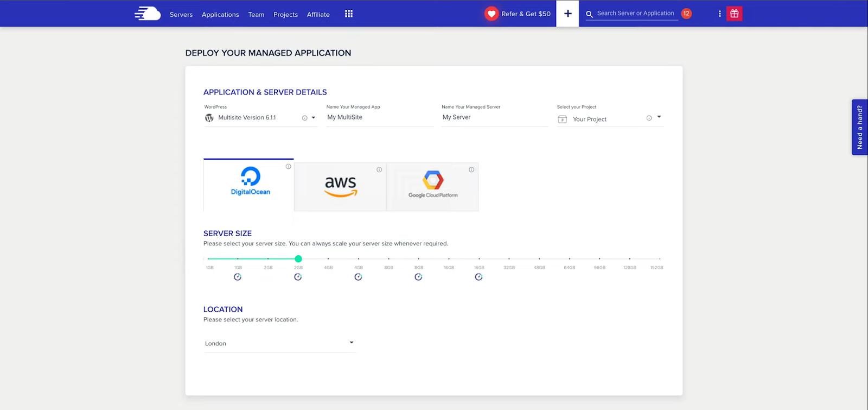Click the search magnifier icon

[x=589, y=14]
